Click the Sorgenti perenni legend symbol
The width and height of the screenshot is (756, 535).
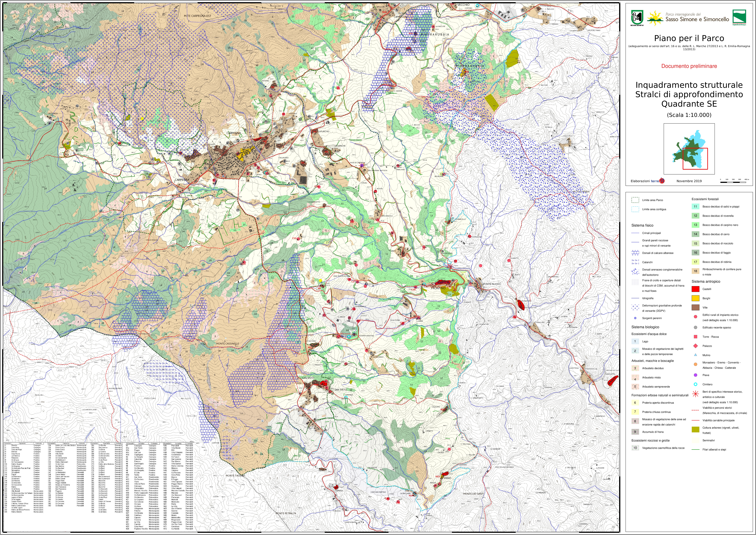coord(635,318)
